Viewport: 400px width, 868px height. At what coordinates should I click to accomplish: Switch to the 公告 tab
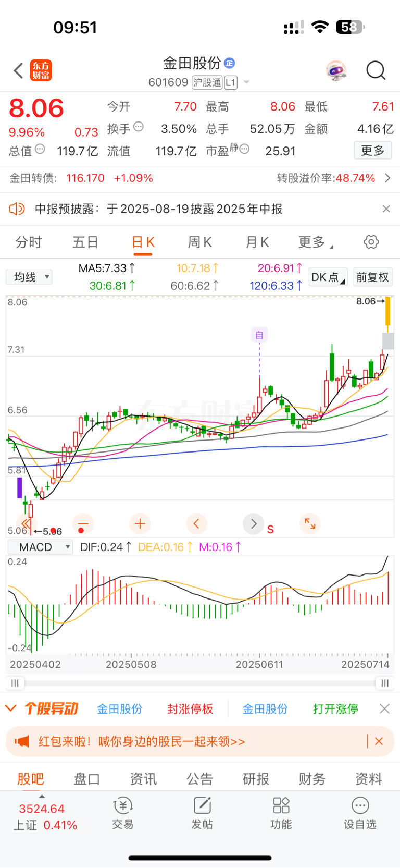point(200,779)
